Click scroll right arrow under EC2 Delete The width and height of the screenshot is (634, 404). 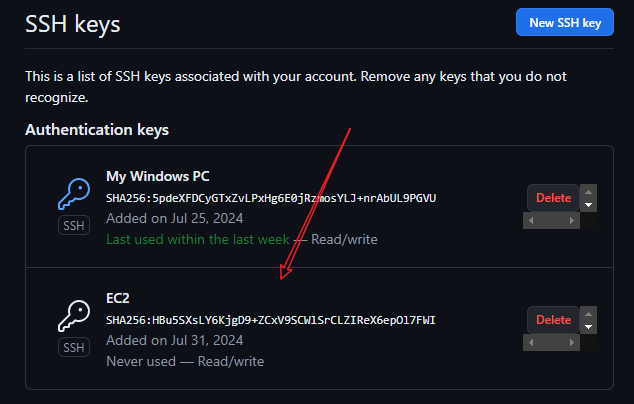pos(574,343)
